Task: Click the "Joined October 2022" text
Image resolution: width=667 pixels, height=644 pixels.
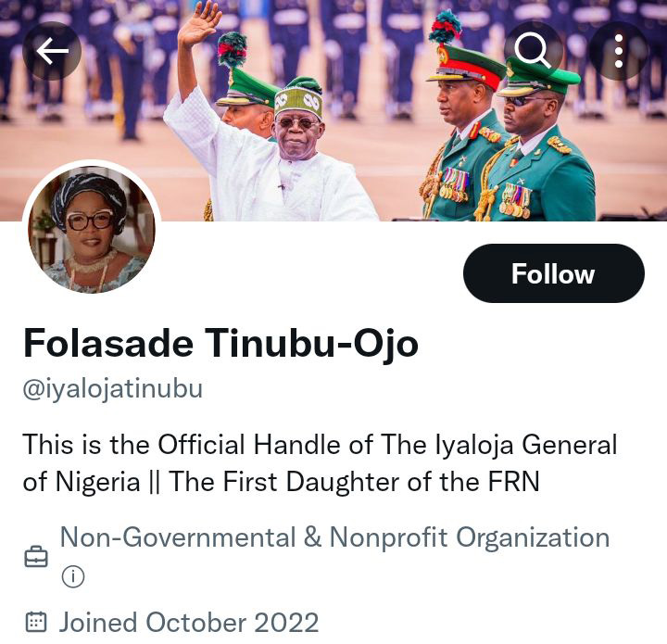Action: click(189, 622)
